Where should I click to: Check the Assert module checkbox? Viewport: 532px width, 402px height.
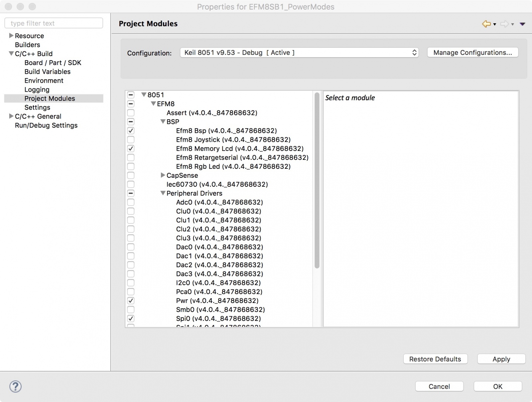click(131, 113)
